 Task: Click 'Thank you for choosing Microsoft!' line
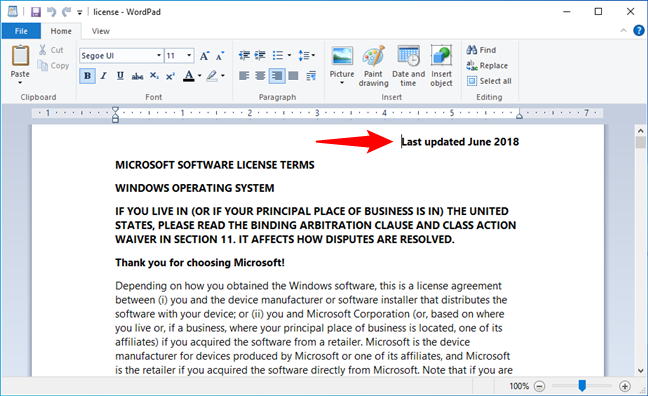point(200,263)
